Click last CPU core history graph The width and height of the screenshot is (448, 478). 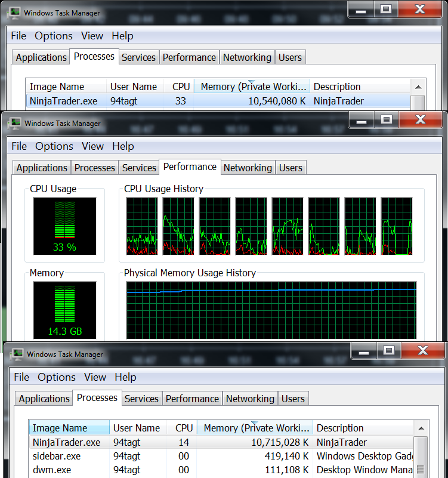click(x=397, y=226)
